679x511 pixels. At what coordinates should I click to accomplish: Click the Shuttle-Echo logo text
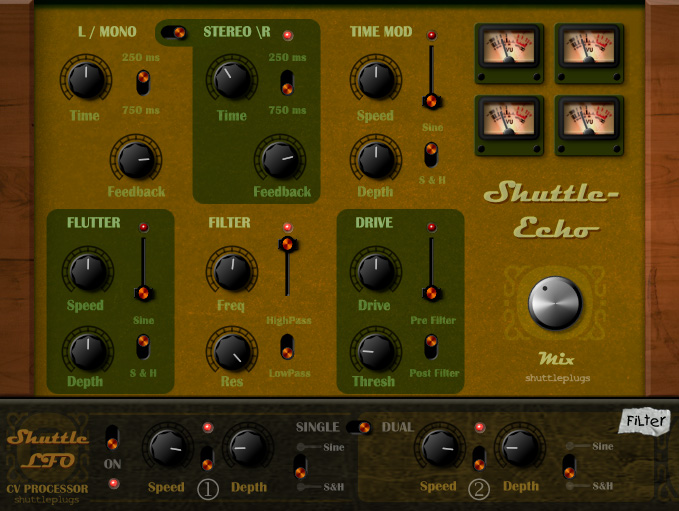pyautogui.click(x=551, y=210)
